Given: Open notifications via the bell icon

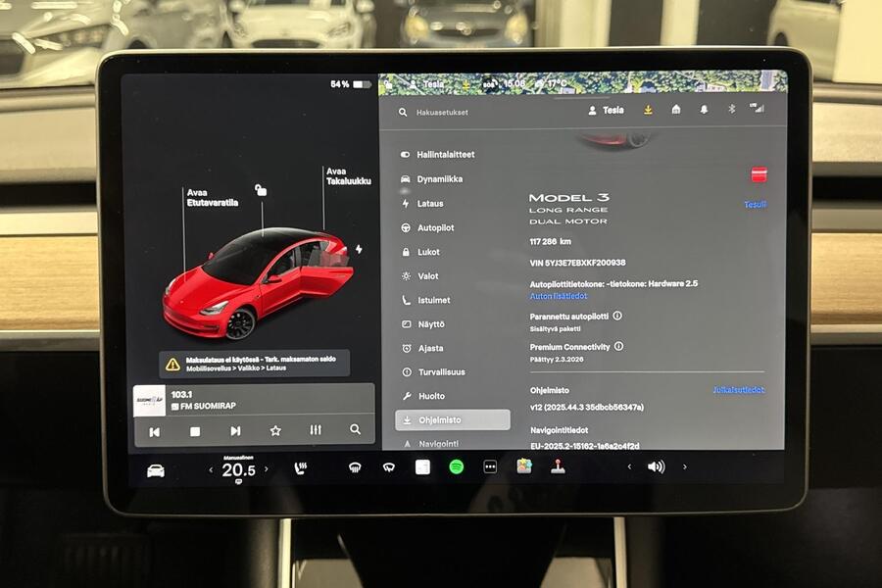Looking at the screenshot, I should click(x=706, y=111).
